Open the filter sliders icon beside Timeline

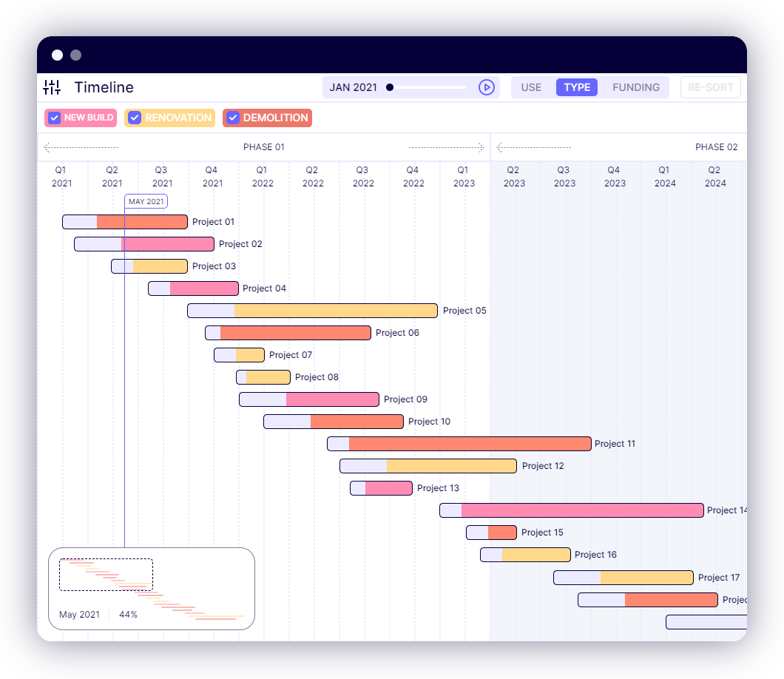pyautogui.click(x=52, y=87)
